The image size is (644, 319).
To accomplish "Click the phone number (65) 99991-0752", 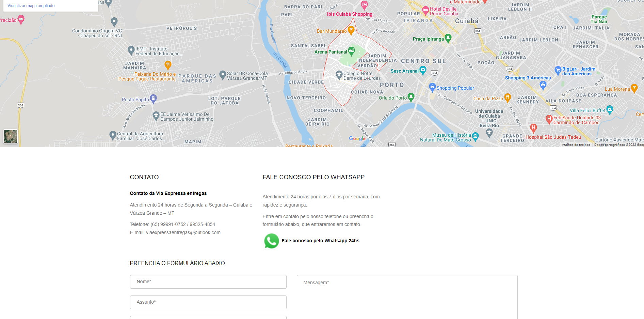I will click(168, 224).
